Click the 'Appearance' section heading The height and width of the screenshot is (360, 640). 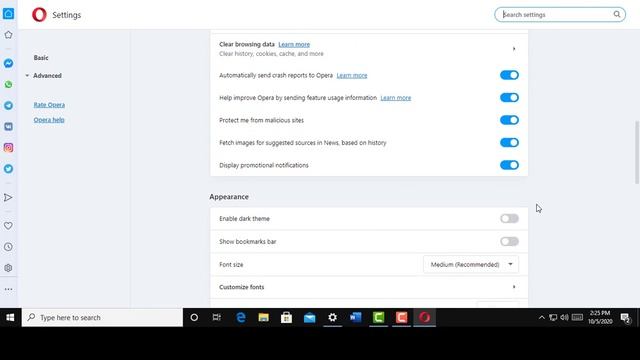click(x=229, y=197)
